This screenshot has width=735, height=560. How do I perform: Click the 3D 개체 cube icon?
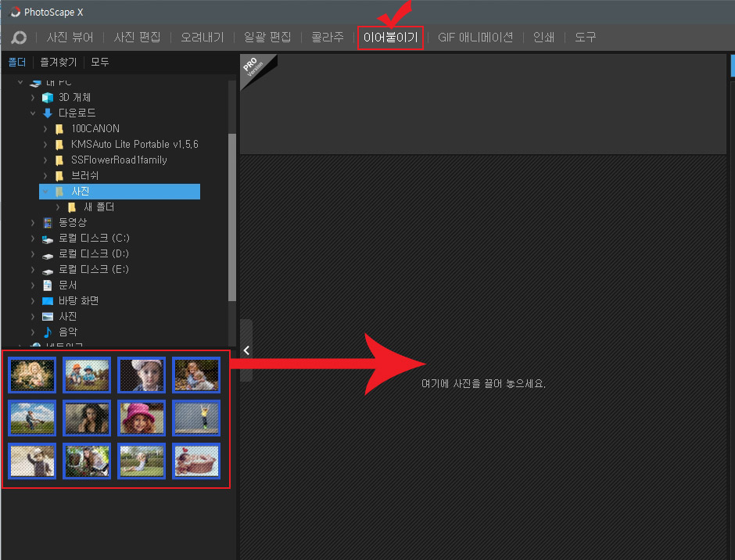coord(48,98)
